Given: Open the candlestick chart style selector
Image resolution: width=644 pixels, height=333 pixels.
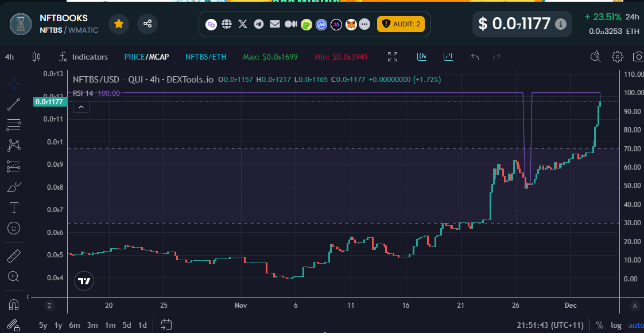Looking at the screenshot, I should pyautogui.click(x=37, y=57).
